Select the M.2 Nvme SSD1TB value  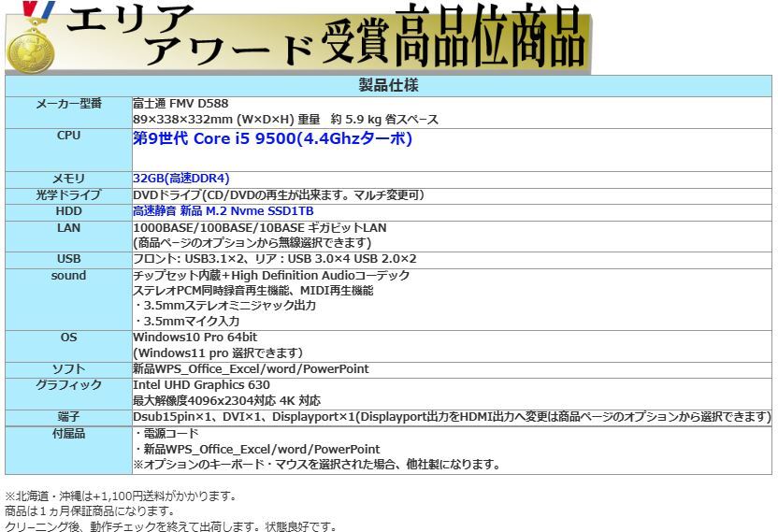click(x=223, y=211)
